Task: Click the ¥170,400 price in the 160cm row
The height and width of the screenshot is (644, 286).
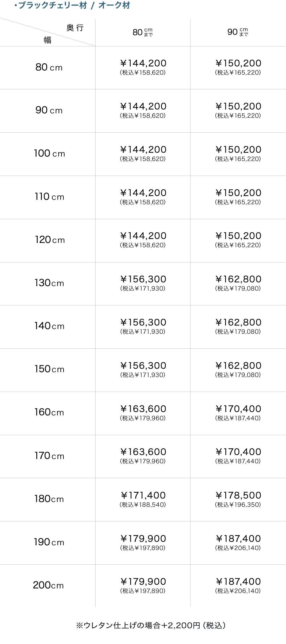Action: pyautogui.click(x=238, y=409)
